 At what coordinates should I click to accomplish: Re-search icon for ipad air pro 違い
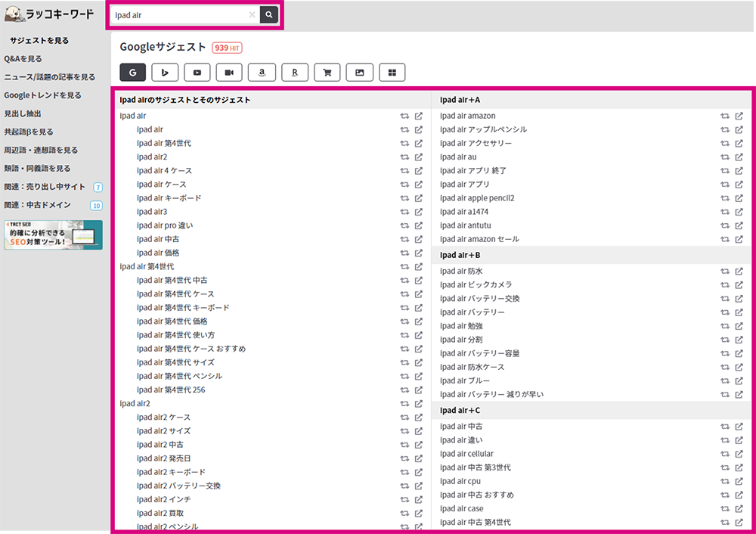pos(404,225)
